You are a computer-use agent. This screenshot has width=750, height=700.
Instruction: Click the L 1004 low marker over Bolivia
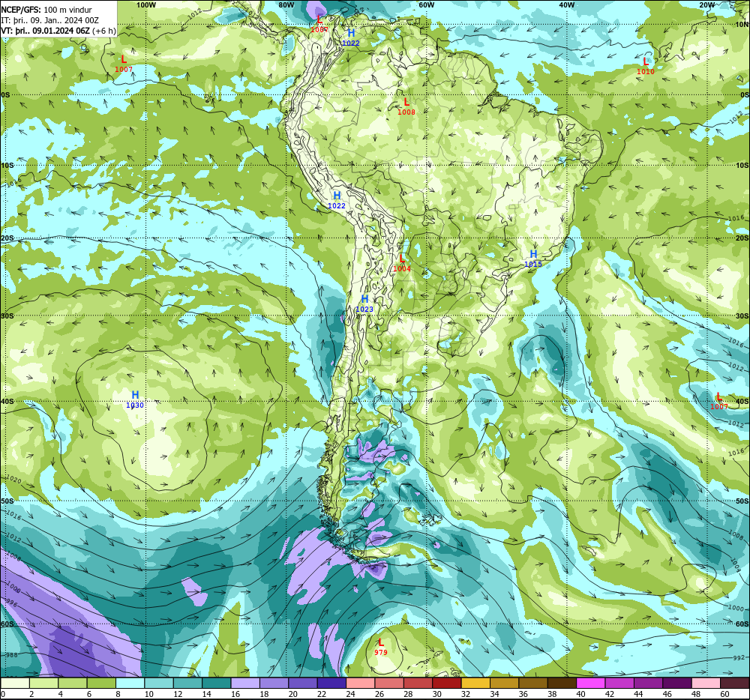tap(402, 263)
